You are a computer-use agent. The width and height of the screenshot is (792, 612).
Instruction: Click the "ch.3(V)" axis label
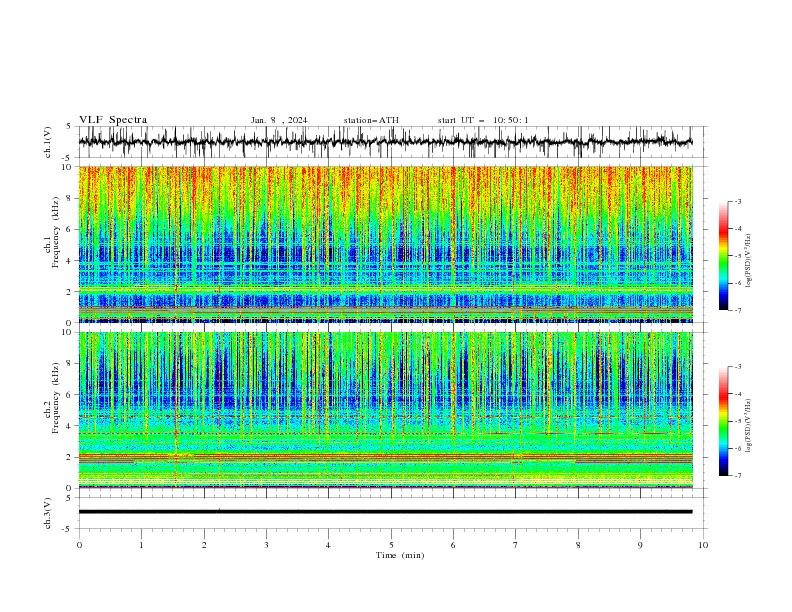[x=48, y=513]
